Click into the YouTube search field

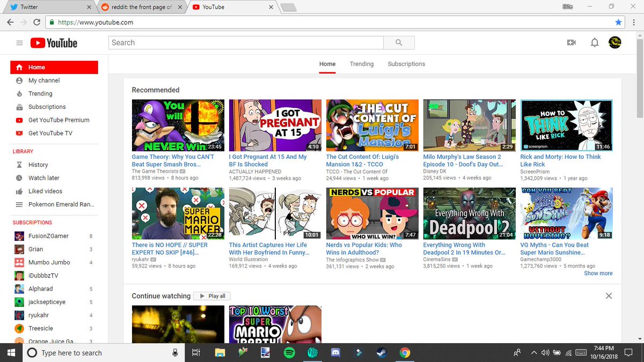pos(246,43)
